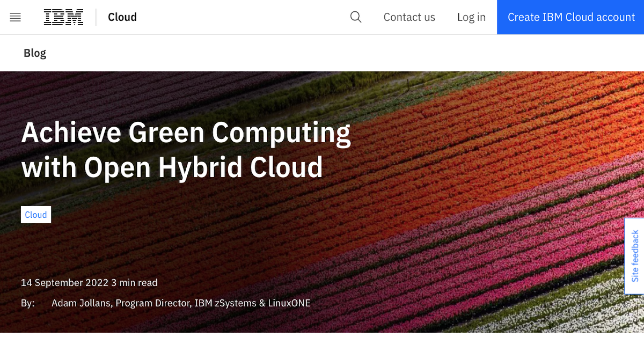
Task: Open the Site feedback side tab
Action: click(635, 256)
